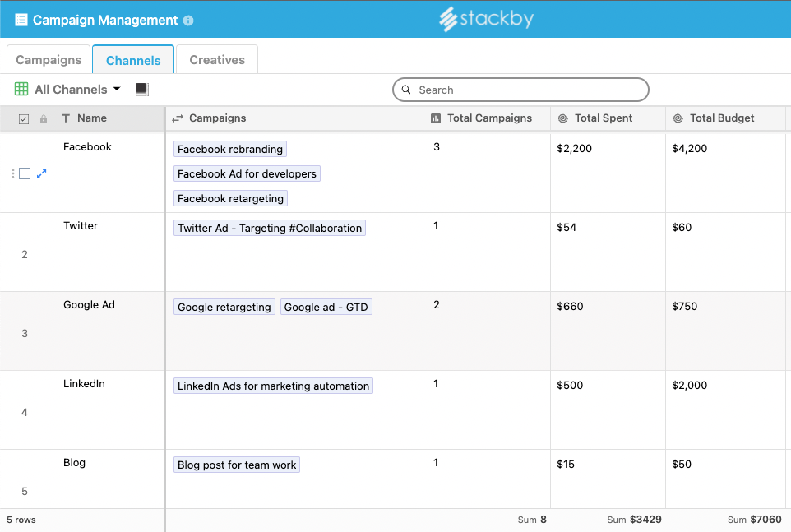Image resolution: width=791 pixels, height=532 pixels.
Task: Click the Campaign Management list icon
Action: (x=21, y=21)
